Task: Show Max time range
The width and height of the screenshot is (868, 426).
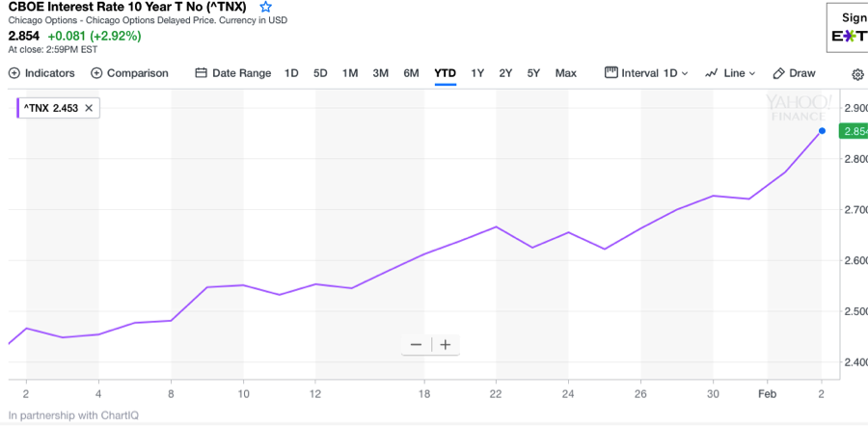Action: 565,73
